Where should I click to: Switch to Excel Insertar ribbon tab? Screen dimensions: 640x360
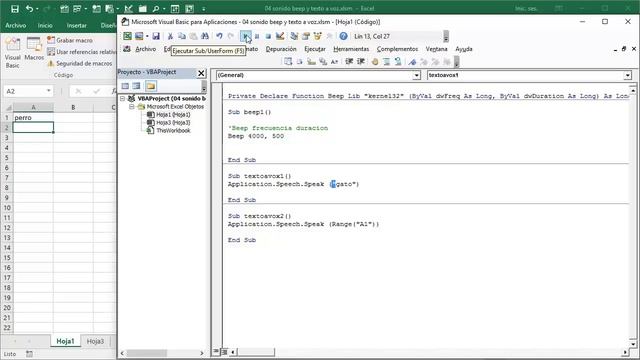(76, 25)
